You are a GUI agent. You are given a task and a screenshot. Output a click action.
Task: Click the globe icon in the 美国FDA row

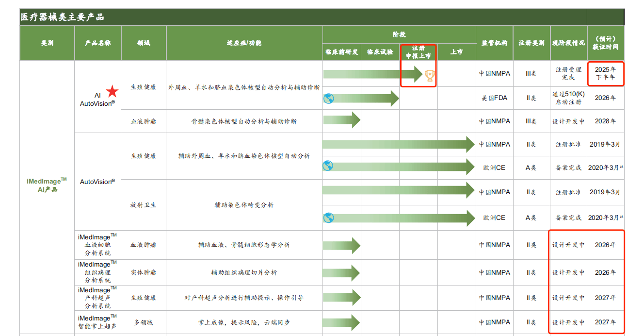329,99
